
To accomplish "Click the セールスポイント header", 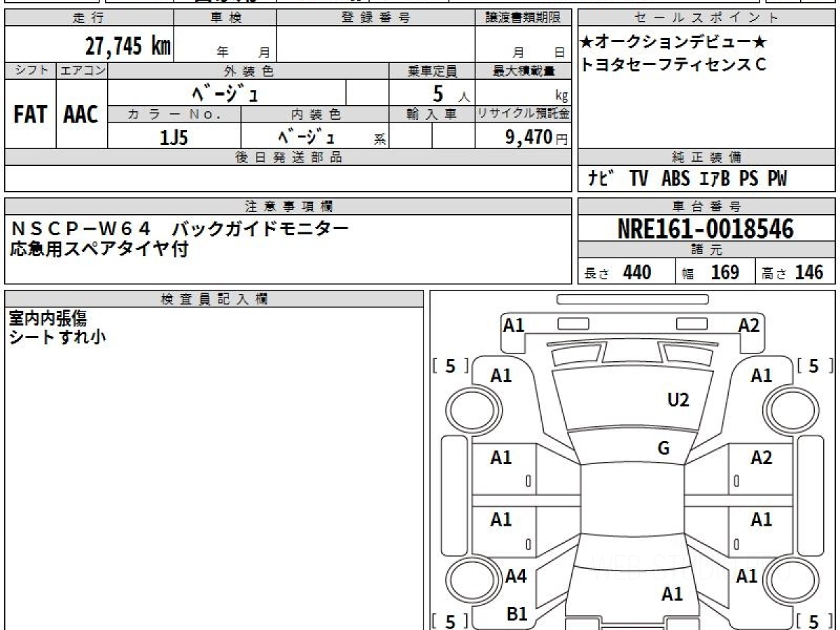I will click(x=707, y=18).
